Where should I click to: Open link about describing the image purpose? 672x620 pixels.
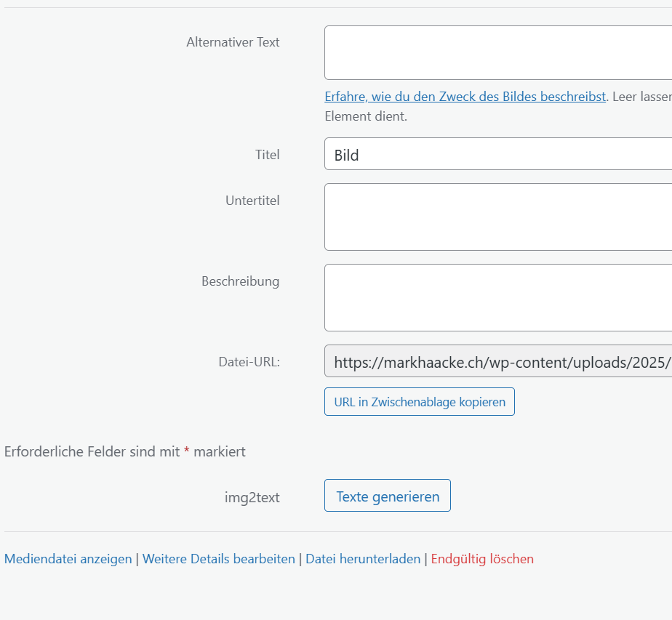point(465,97)
